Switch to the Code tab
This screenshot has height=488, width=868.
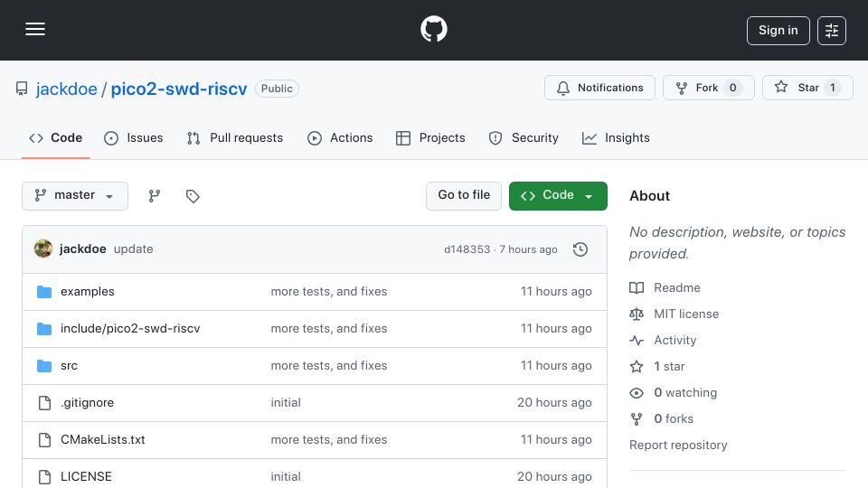(x=55, y=137)
